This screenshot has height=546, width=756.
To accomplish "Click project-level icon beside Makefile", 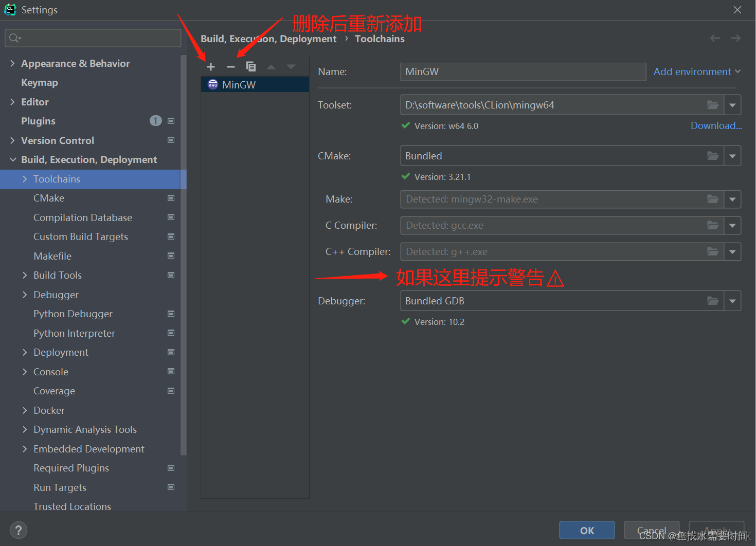I will pos(171,256).
